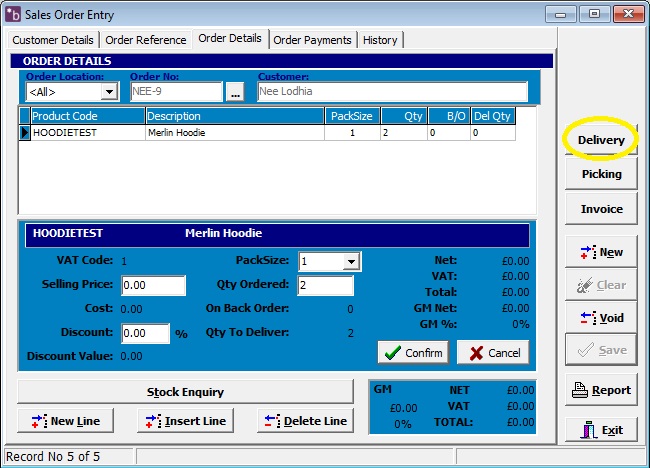The height and width of the screenshot is (468, 650).
Task: Click the Picking button
Action: point(601,174)
